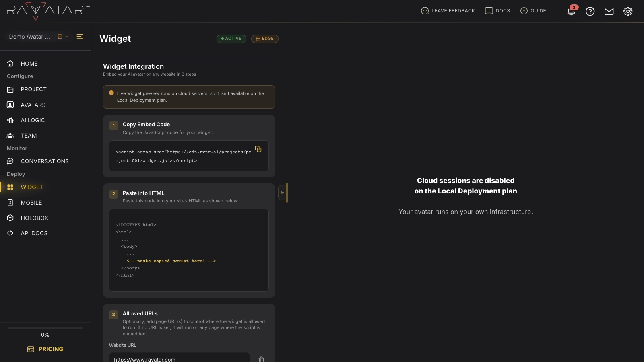Click the Edge badge

(x=265, y=39)
